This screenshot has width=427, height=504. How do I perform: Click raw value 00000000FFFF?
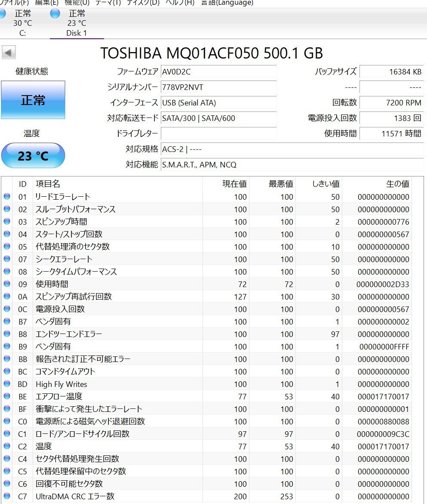[384, 346]
